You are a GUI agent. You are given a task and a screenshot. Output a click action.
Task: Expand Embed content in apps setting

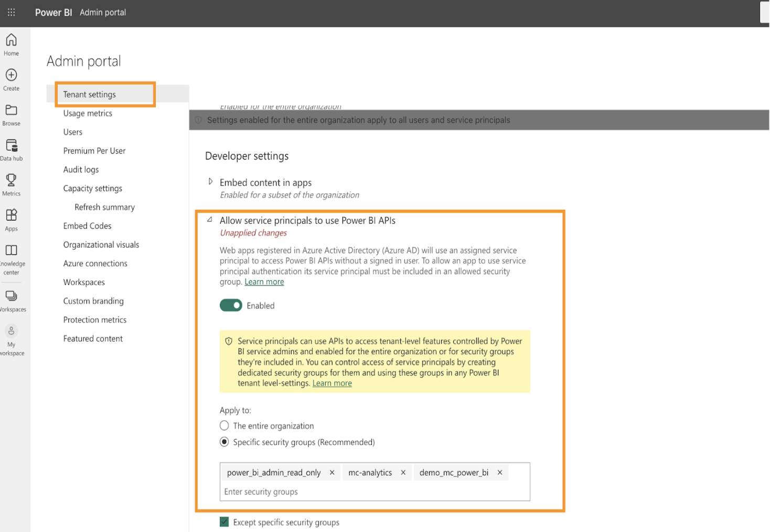(210, 182)
